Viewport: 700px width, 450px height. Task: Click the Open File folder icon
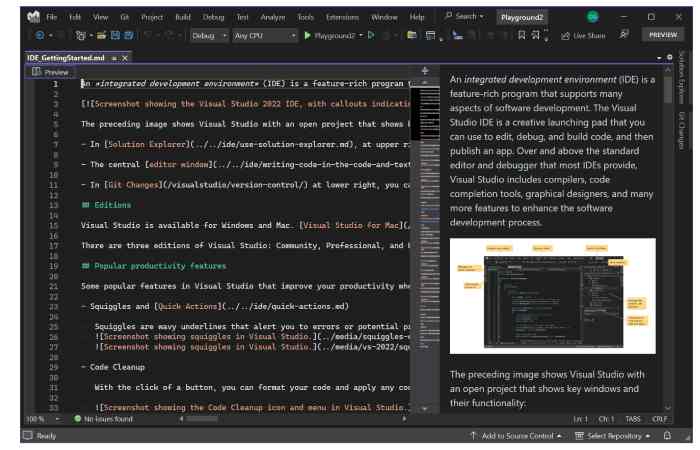[102, 35]
